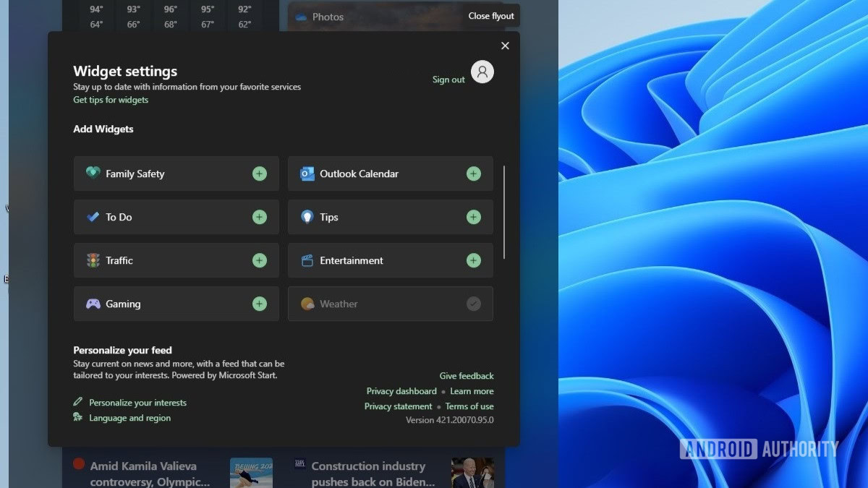Screen dimensions: 868x488
Task: Select the Traffic widget label
Action: (119, 260)
